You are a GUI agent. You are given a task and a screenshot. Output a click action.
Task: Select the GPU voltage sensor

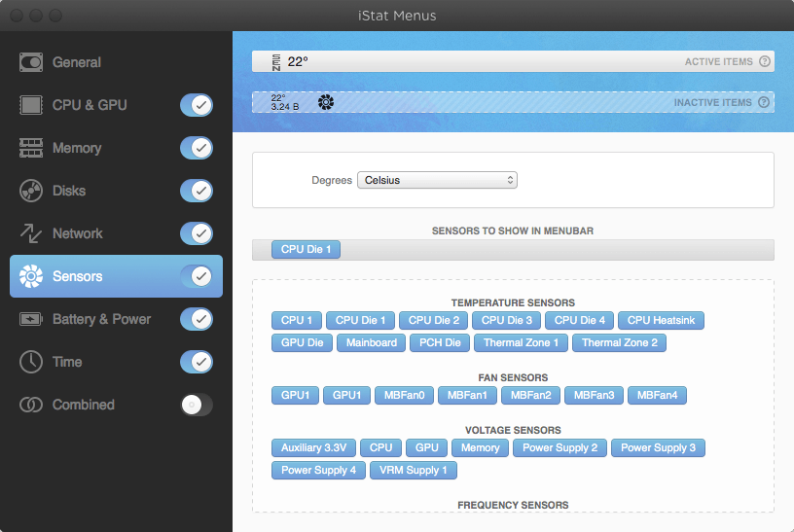(x=426, y=448)
